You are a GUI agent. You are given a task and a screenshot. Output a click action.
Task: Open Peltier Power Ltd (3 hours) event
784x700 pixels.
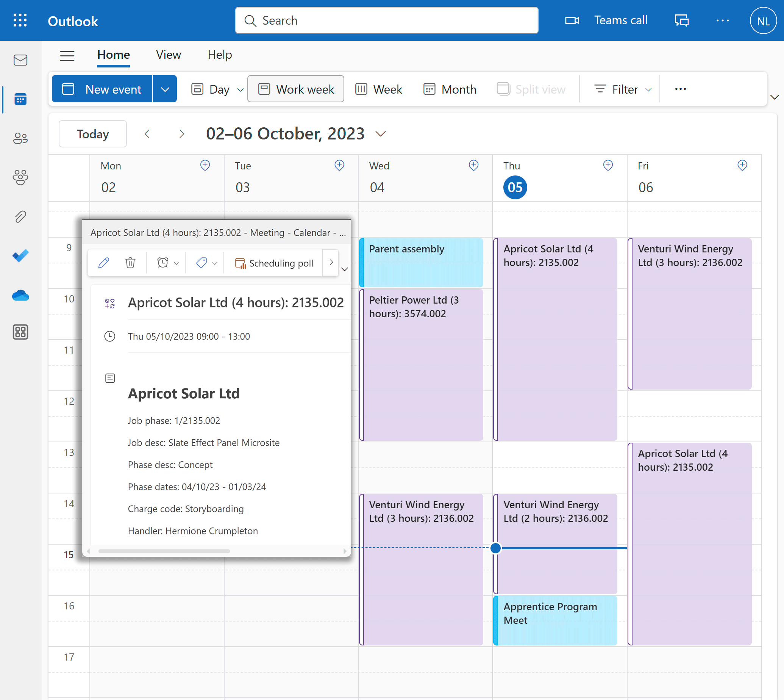(x=421, y=365)
